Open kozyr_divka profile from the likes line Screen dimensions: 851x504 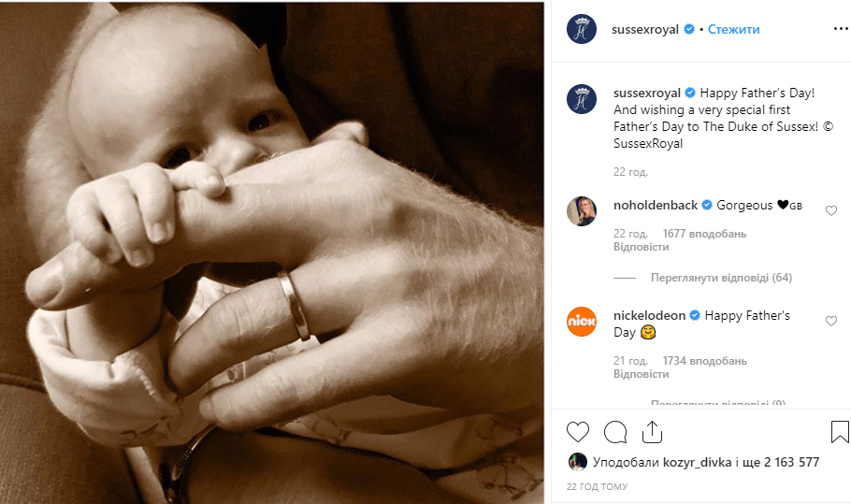coord(693,462)
